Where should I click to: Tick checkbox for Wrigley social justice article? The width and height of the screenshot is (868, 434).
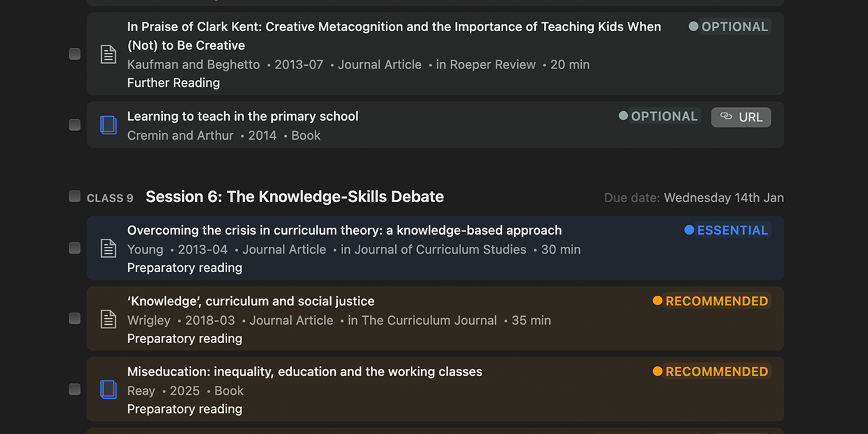(75, 319)
